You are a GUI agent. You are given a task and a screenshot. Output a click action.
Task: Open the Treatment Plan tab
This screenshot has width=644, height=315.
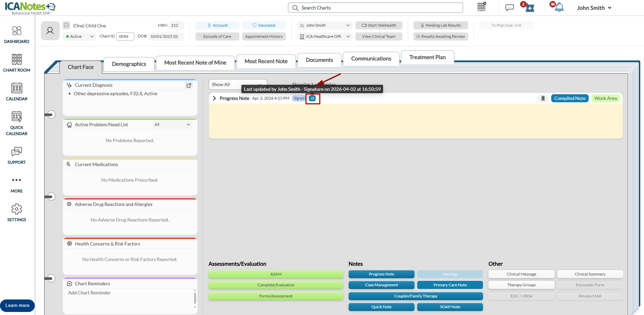click(x=427, y=57)
